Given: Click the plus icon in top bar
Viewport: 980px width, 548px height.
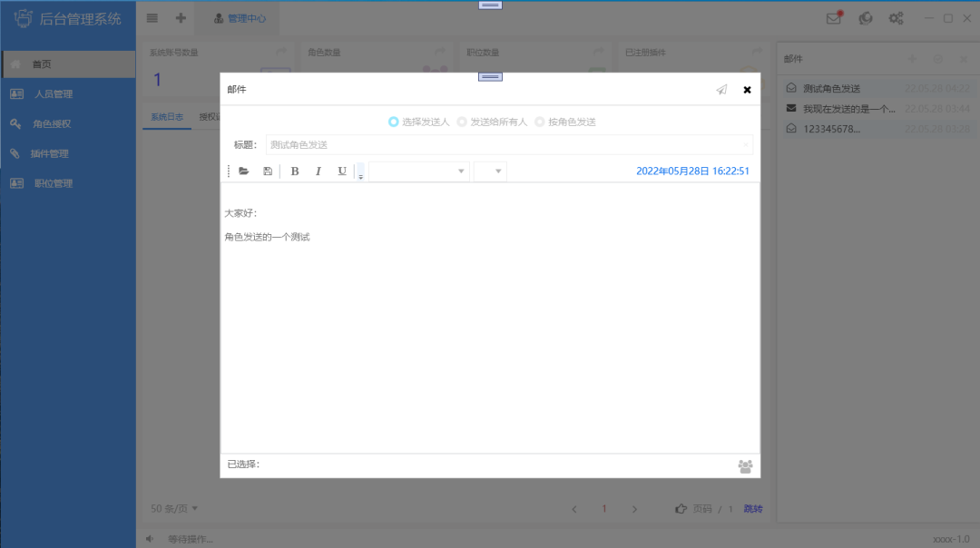Looking at the screenshot, I should coord(181,18).
